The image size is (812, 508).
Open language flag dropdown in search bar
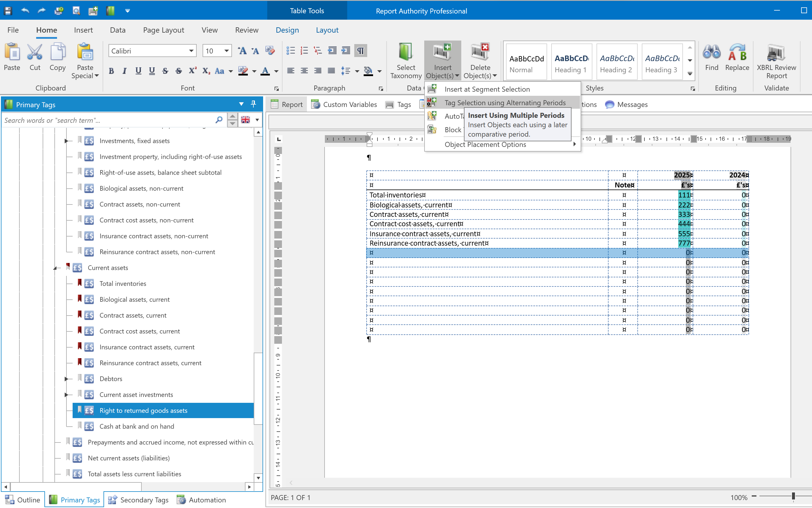point(257,120)
